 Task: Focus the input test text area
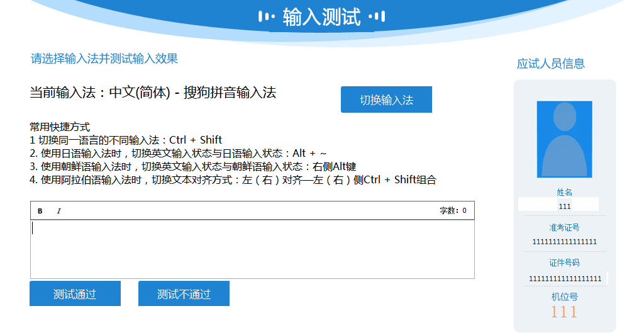pyautogui.click(x=252, y=249)
